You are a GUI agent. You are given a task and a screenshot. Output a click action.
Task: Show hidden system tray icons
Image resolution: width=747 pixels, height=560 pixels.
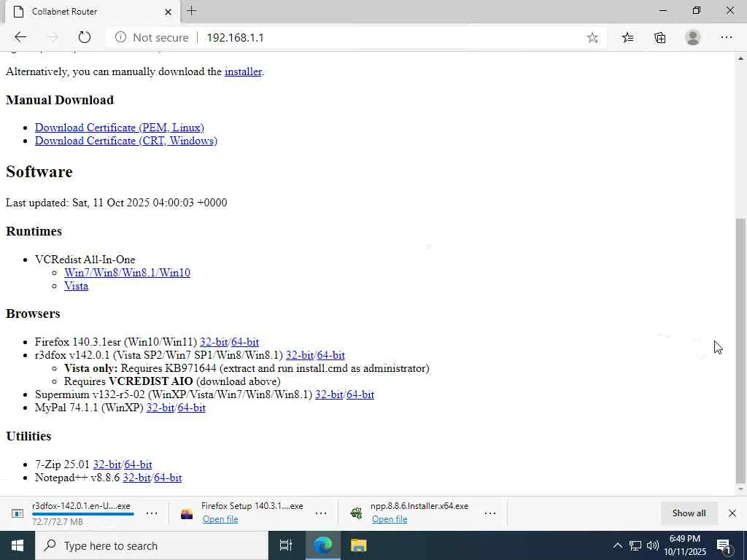tap(617, 545)
